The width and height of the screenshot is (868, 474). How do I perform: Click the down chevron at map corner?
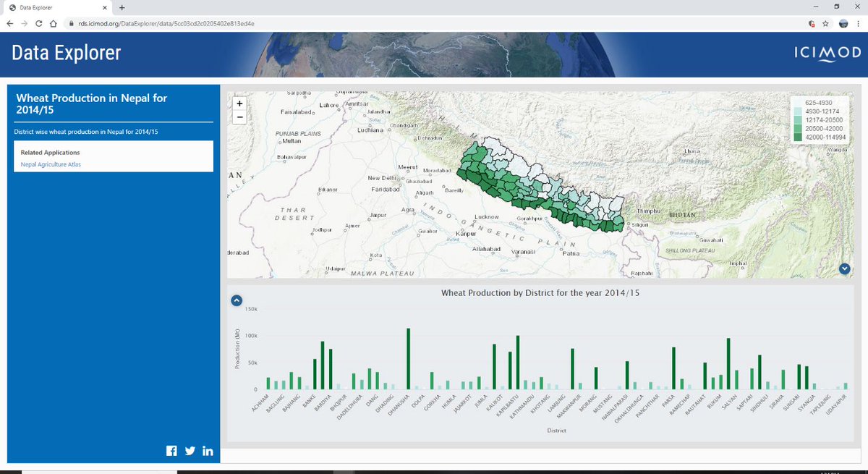tap(844, 269)
